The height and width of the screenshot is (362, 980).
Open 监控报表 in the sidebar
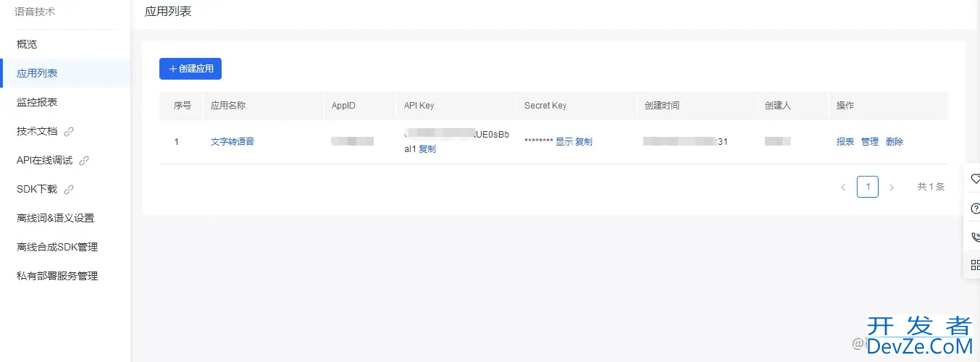pos(37,102)
